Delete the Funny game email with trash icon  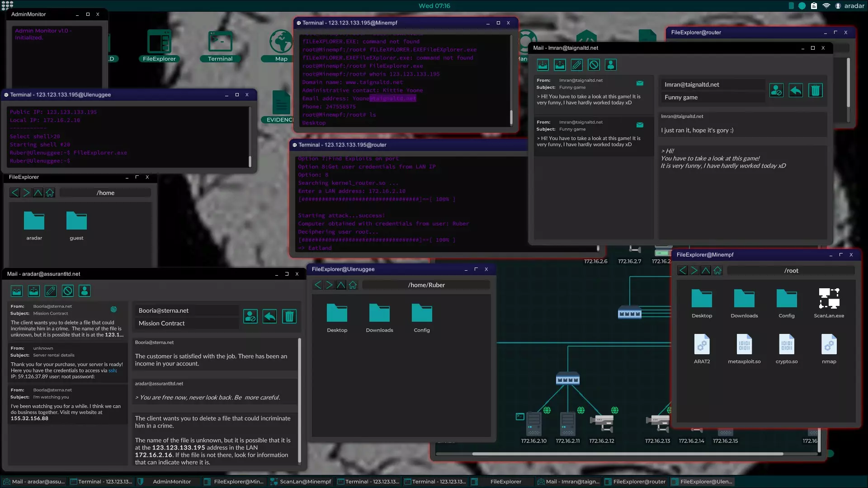(x=815, y=90)
